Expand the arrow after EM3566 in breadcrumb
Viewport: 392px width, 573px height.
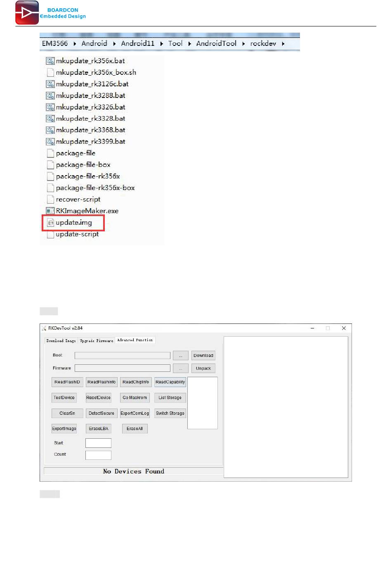click(x=75, y=44)
